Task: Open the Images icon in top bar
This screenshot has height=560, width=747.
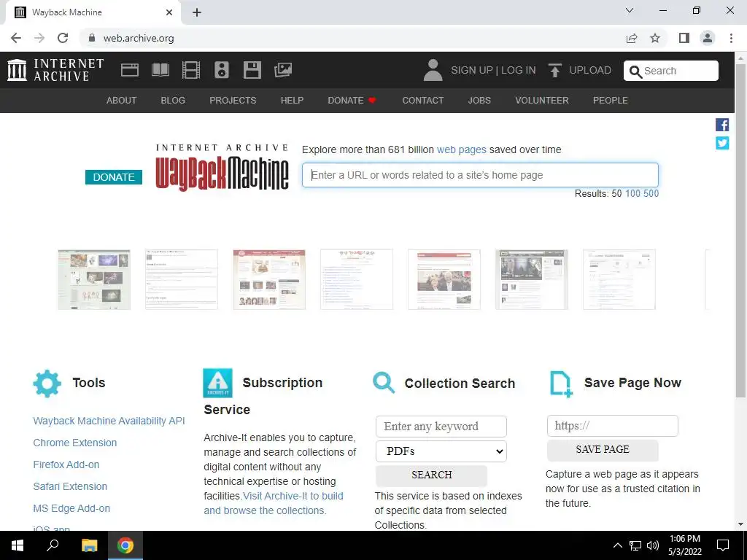Action: tap(283, 70)
